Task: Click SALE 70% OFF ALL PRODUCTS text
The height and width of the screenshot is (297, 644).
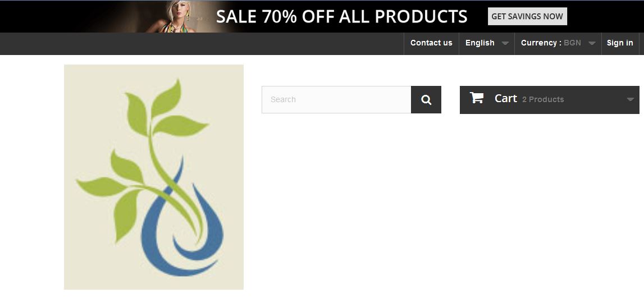Action: tap(342, 16)
